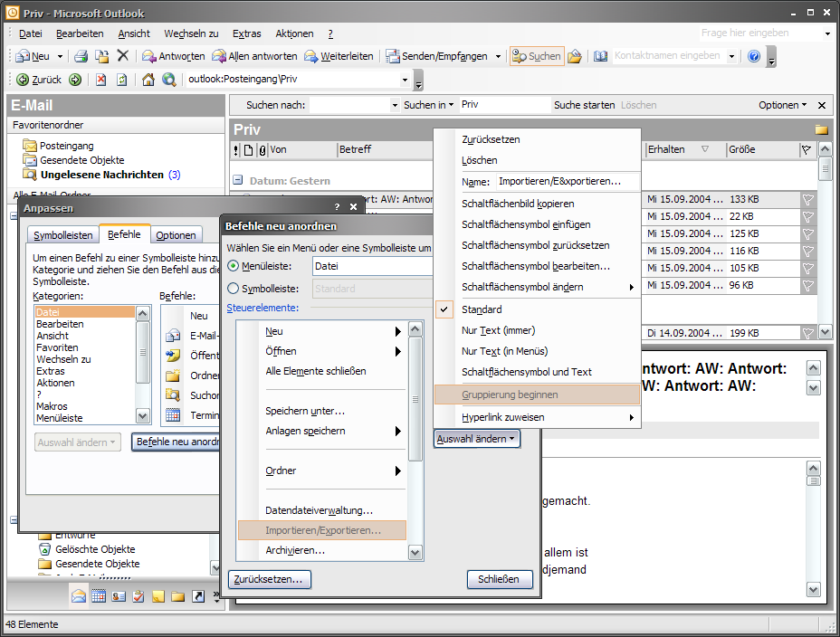Click the Neu mail toolbar button
Viewport: 840px width, 637px height.
(x=33, y=56)
